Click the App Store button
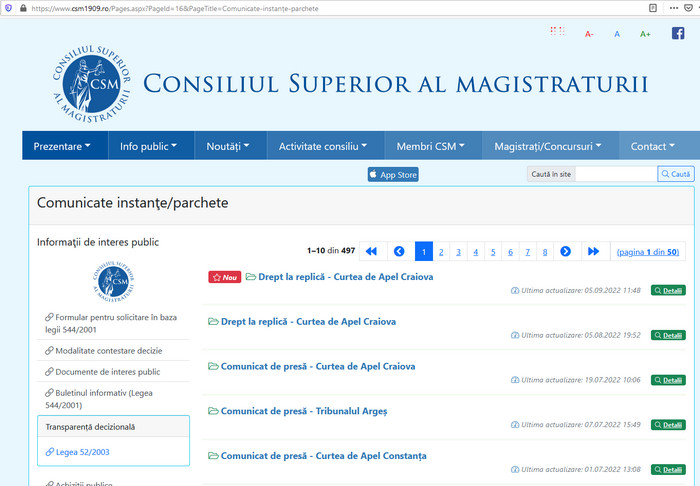 393,174
